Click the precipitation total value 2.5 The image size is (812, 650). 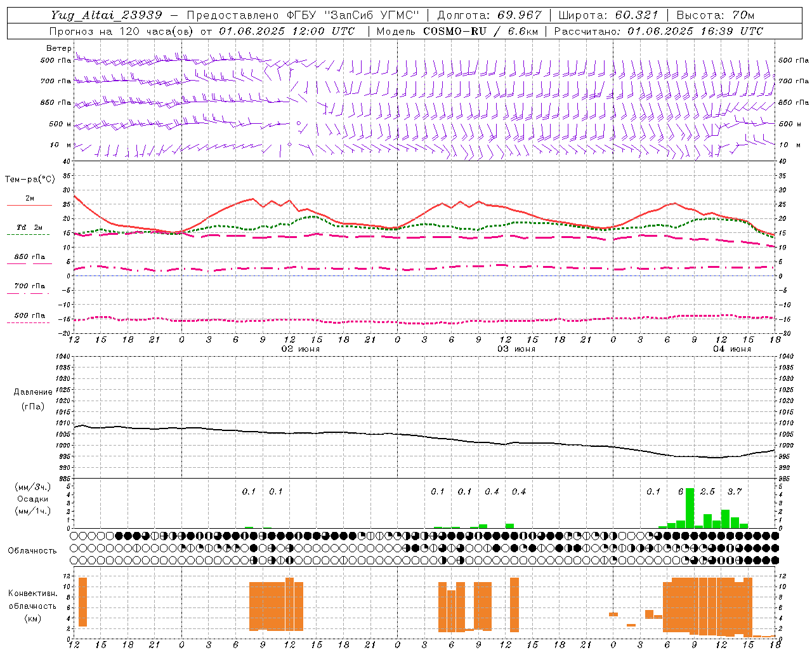pyautogui.click(x=707, y=491)
